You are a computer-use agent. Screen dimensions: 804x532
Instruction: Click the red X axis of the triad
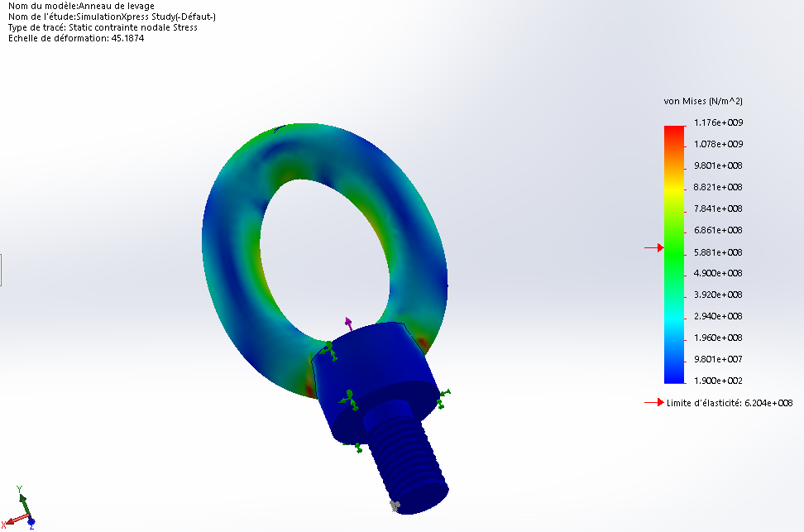(x=14, y=520)
